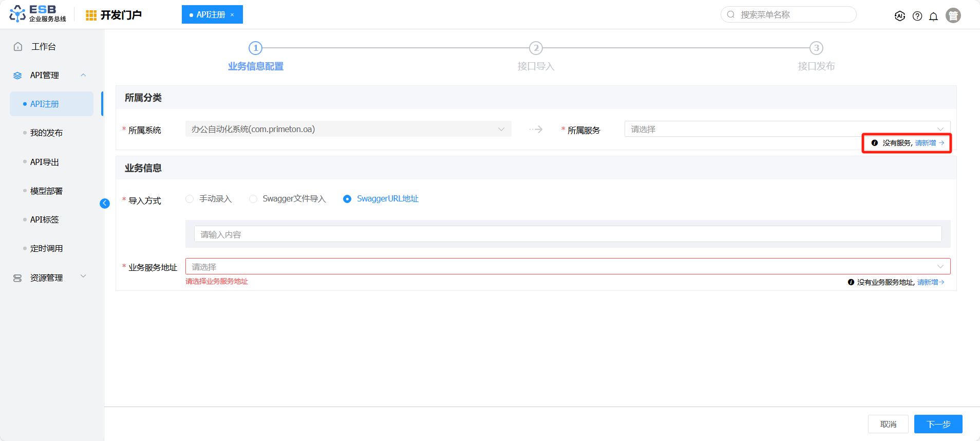Click the user avatar icon

point(953,16)
